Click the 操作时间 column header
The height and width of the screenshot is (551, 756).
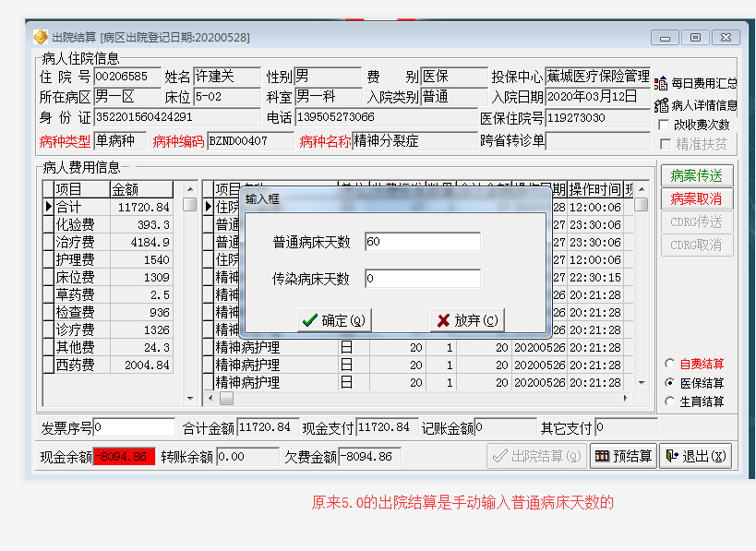pos(595,189)
